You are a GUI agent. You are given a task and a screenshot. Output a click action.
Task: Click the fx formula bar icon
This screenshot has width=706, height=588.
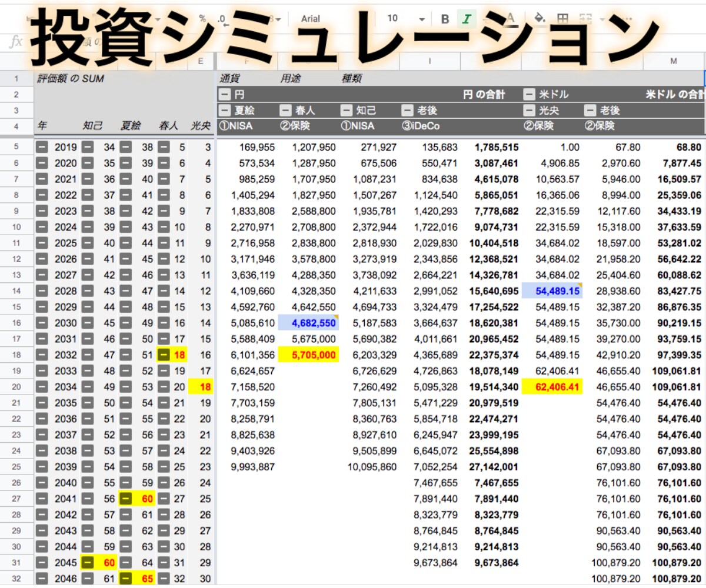tap(17, 42)
